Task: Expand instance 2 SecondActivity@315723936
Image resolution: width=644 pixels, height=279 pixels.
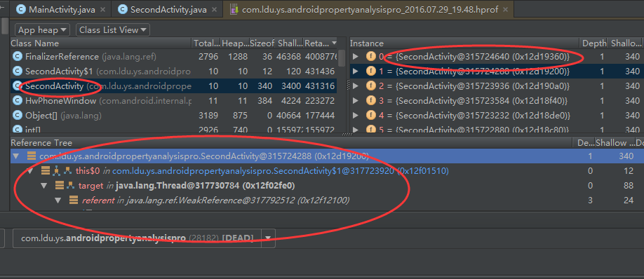Action: (x=356, y=86)
